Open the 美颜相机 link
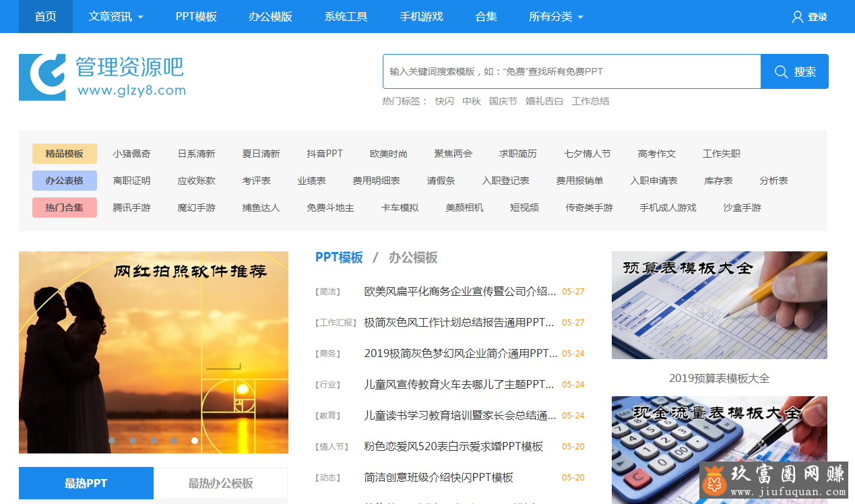Screen dimensions: 855x504 464,208
